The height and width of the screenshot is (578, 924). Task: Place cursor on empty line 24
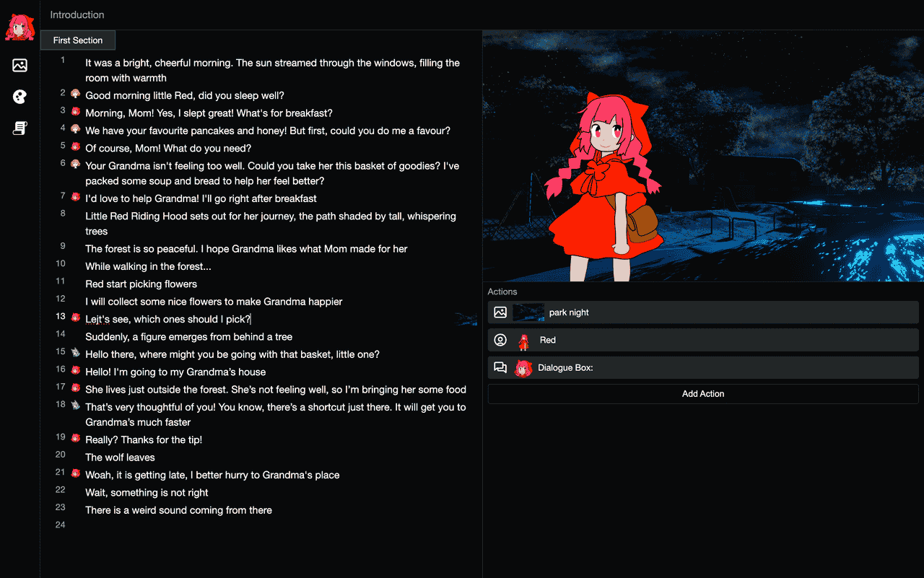click(274, 525)
